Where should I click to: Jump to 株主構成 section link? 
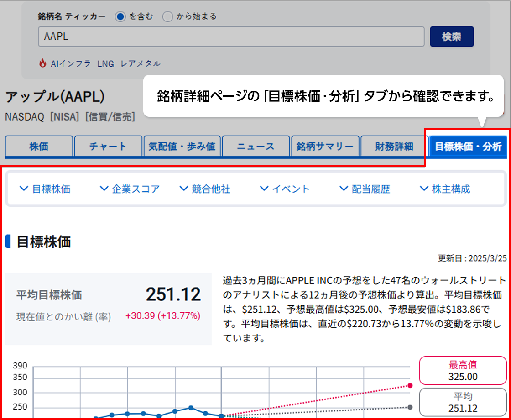tap(445, 189)
